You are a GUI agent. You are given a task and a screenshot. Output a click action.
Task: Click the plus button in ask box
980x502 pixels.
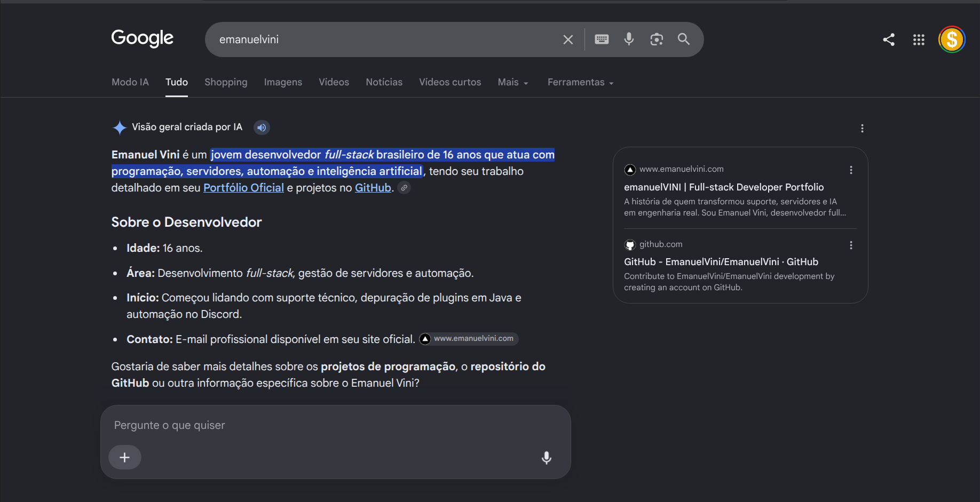pos(125,458)
